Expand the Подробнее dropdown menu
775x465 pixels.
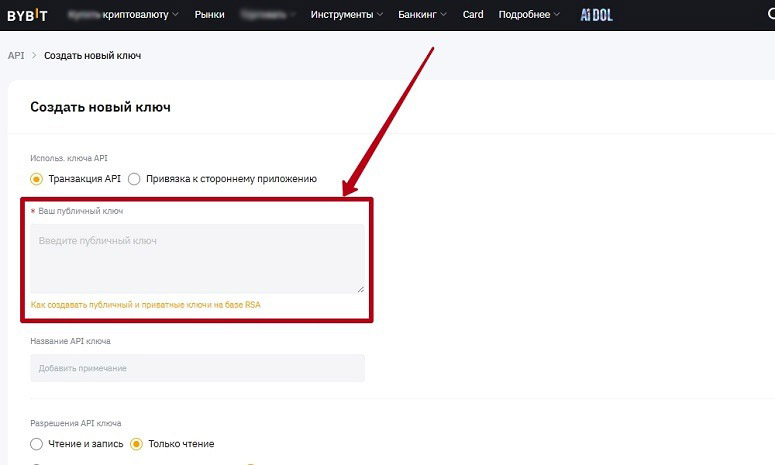coord(529,15)
